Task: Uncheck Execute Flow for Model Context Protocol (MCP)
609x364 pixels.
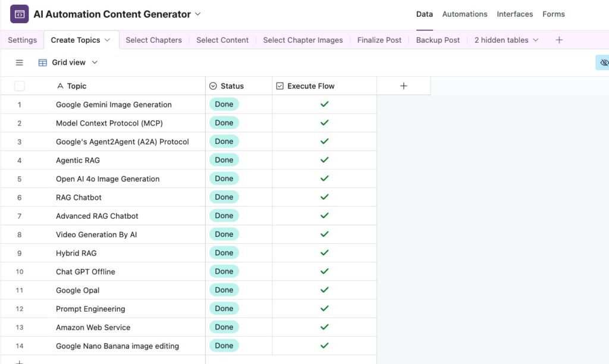Action: coord(324,123)
